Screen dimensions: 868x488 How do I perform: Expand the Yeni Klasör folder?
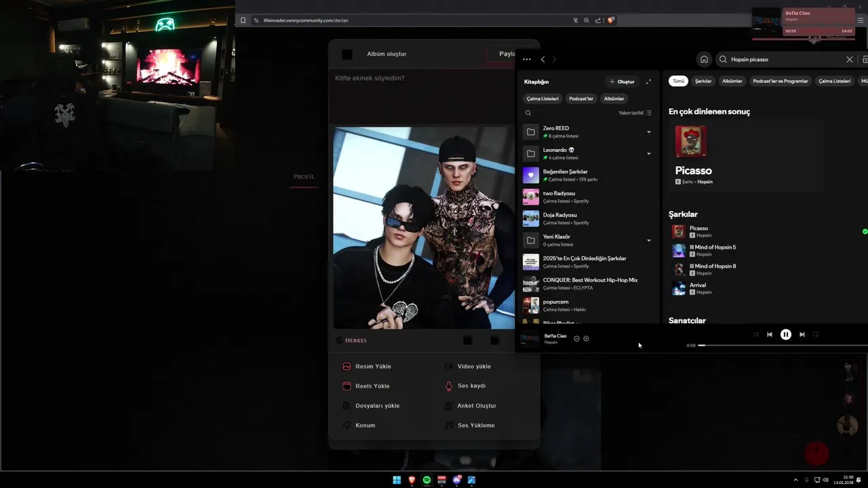649,241
